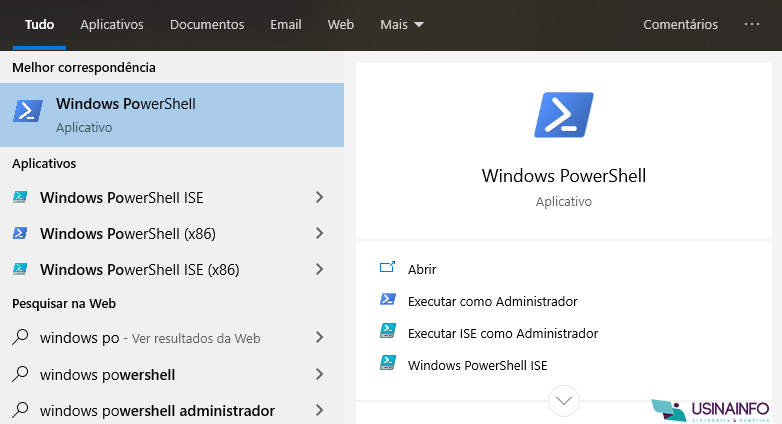Image resolution: width=782 pixels, height=424 pixels.
Task: Click the Executar ISE como Administrador icon
Action: tap(388, 331)
